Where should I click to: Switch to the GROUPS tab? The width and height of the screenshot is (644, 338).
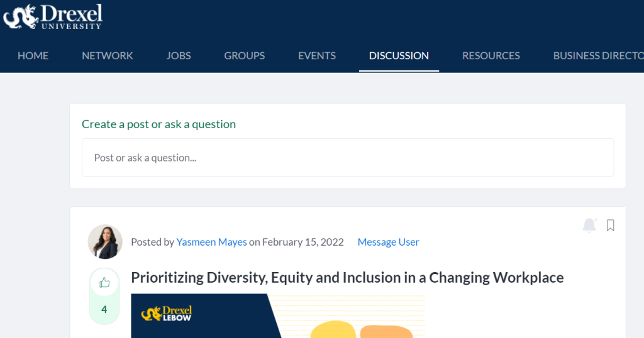point(244,55)
